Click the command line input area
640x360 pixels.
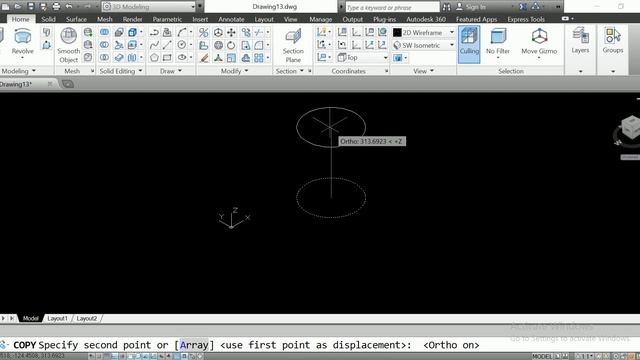tap(320, 345)
